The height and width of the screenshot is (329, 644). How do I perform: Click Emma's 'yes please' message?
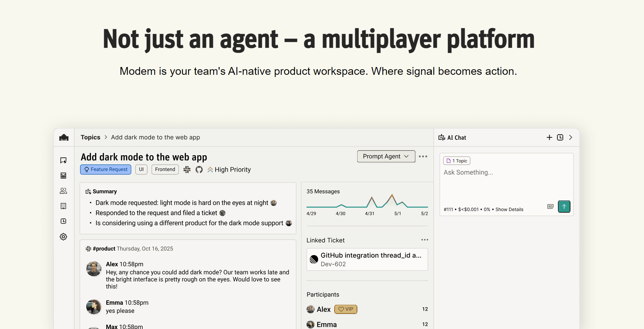(x=120, y=311)
